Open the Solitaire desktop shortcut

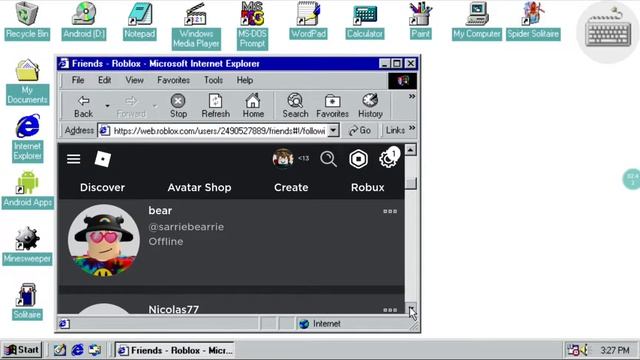pyautogui.click(x=27, y=301)
